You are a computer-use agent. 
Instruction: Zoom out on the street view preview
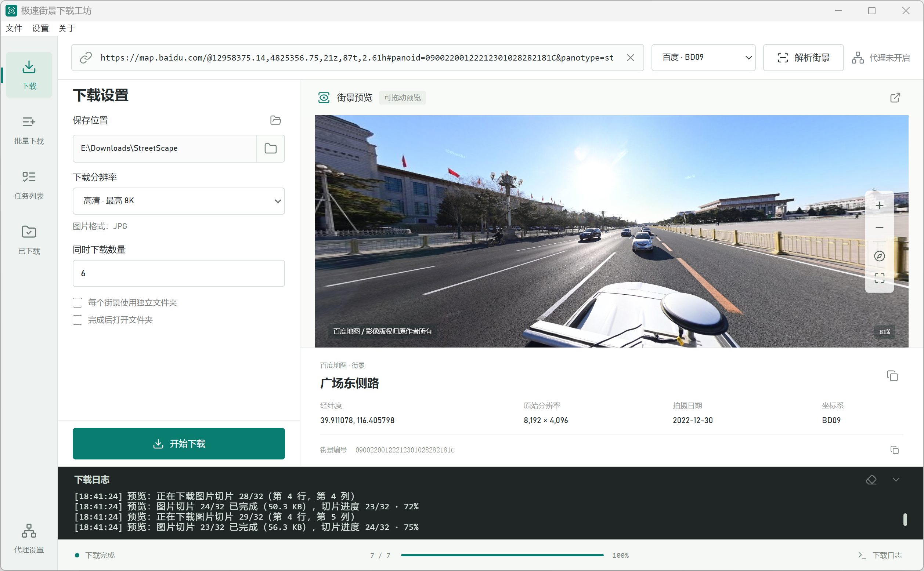[x=880, y=228]
